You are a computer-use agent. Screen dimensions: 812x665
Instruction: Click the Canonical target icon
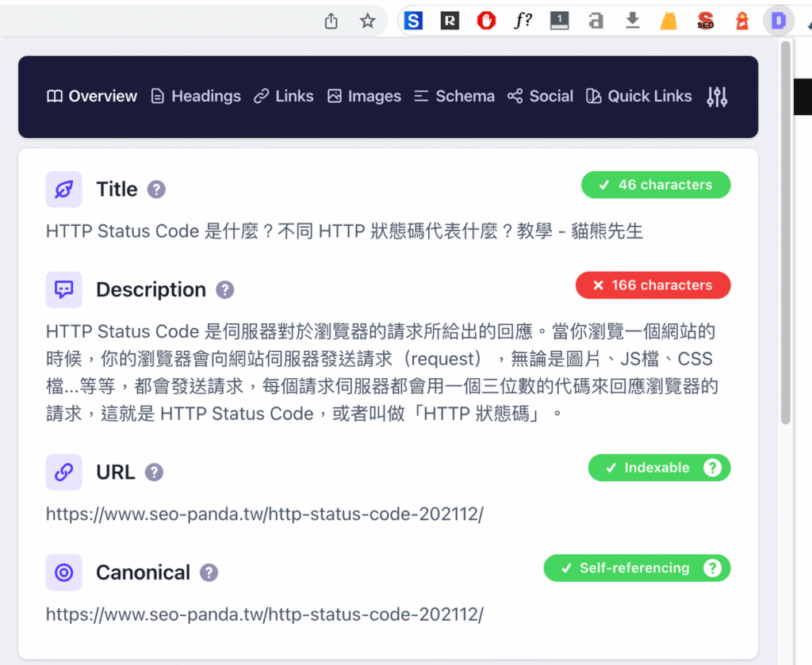click(63, 572)
